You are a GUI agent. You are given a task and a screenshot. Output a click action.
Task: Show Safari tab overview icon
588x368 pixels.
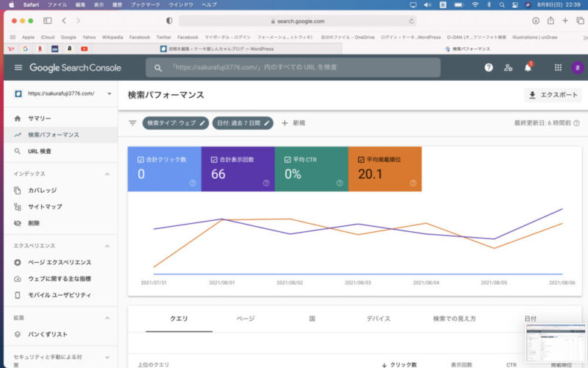click(580, 21)
